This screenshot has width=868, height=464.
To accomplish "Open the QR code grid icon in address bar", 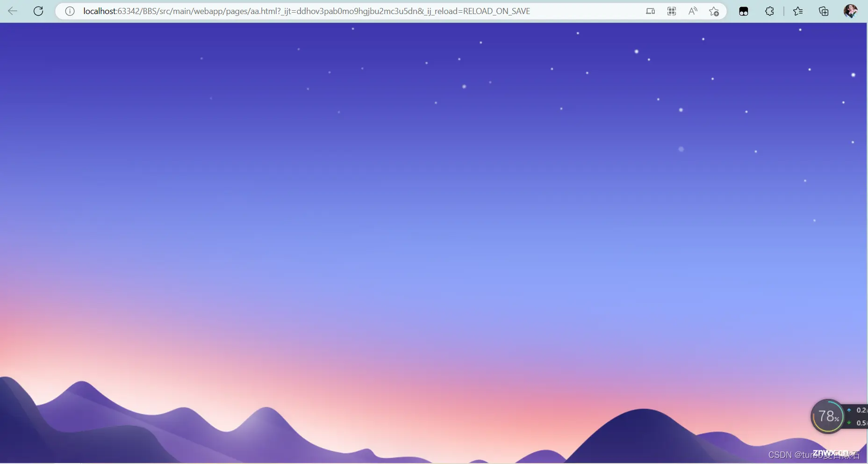I will tap(672, 11).
